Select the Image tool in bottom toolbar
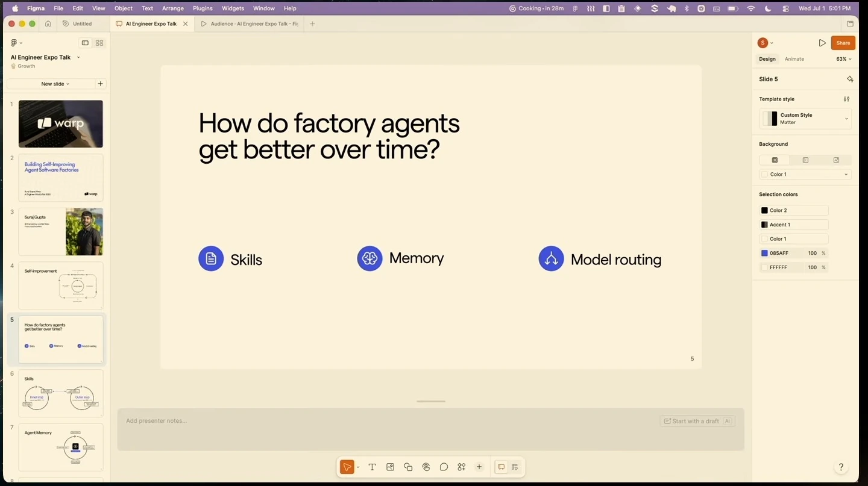Viewport: 868px width, 486px height. 390,467
